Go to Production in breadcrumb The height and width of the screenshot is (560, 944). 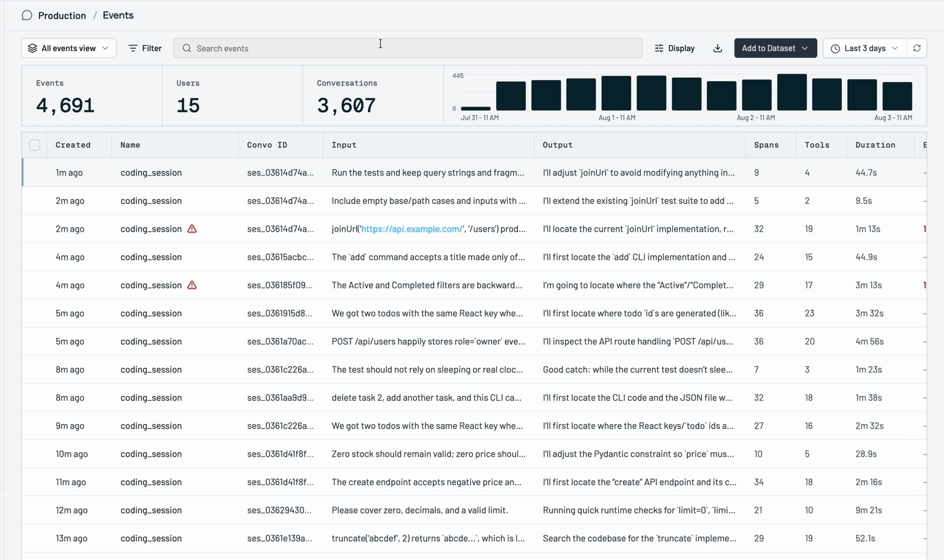tap(62, 15)
